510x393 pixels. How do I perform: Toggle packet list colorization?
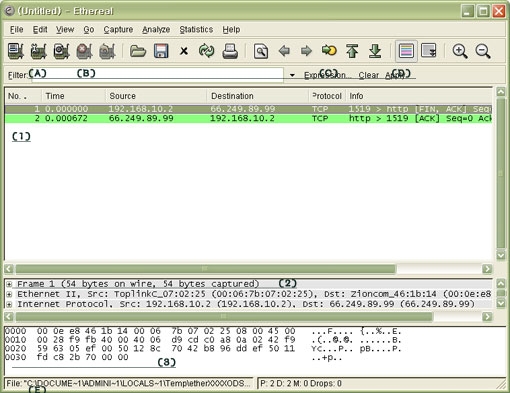[406, 51]
